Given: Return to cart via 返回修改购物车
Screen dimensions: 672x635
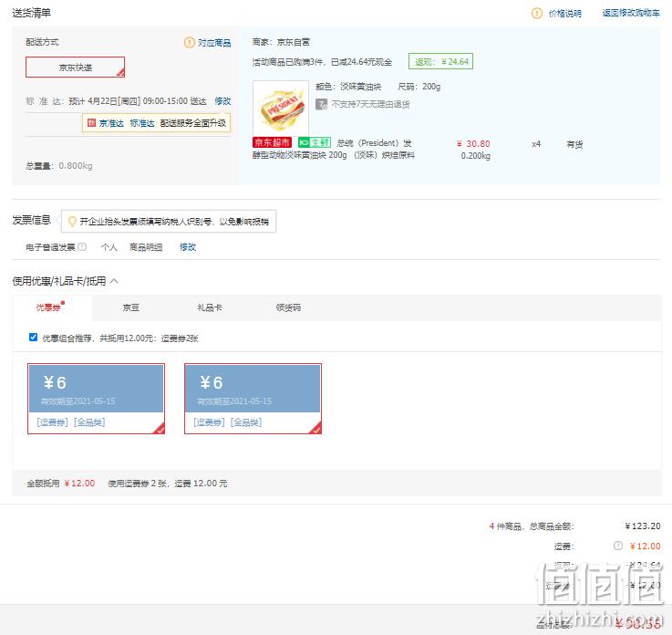Looking at the screenshot, I should click(631, 13).
